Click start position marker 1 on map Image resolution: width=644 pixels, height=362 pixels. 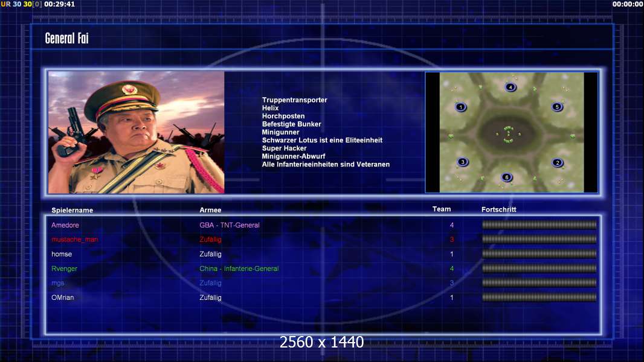coord(461,107)
